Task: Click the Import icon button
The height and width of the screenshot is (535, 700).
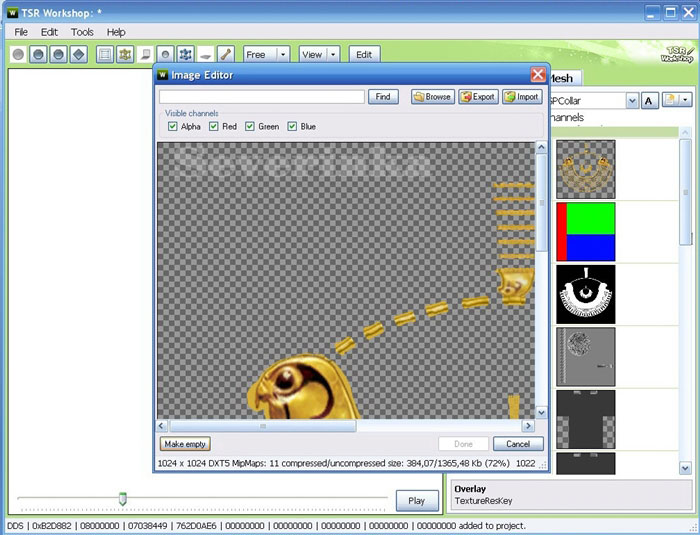Action: click(522, 97)
